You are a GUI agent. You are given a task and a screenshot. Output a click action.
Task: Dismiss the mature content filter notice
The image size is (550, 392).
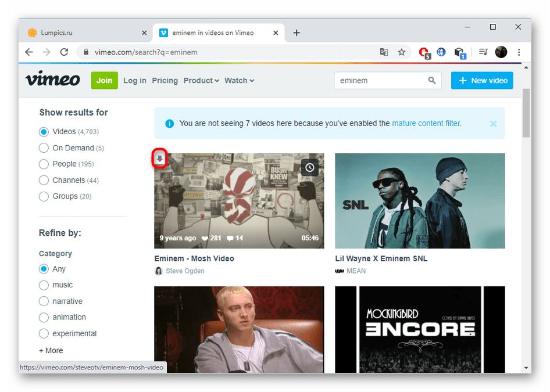(493, 124)
